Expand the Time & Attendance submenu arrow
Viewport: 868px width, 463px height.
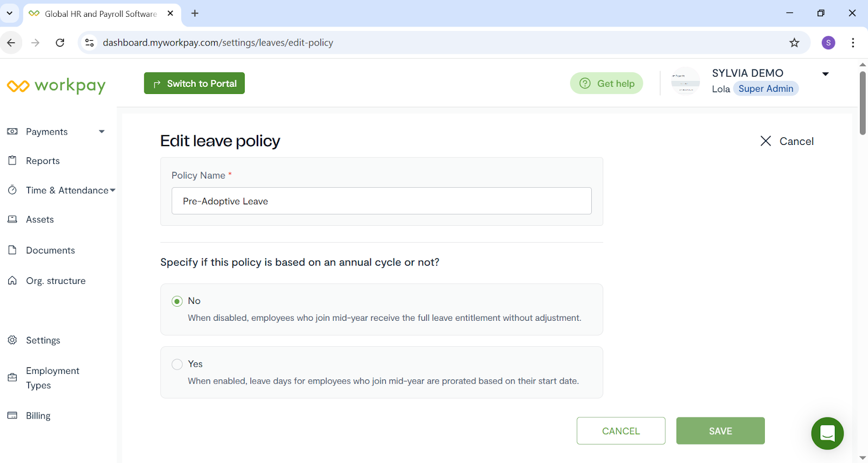point(113,191)
